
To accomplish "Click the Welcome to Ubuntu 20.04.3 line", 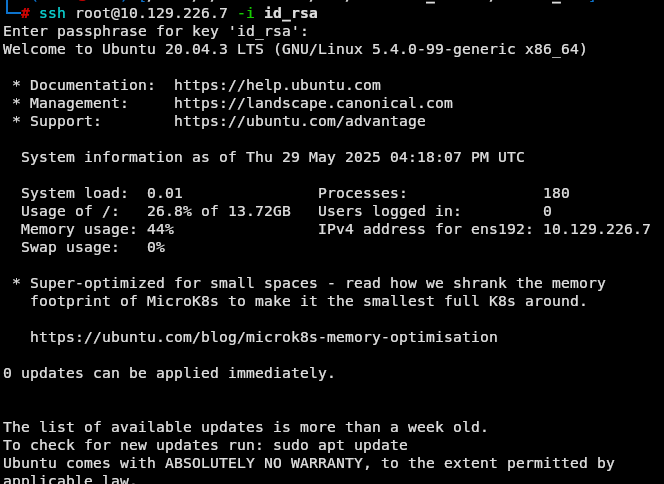I will point(295,50).
